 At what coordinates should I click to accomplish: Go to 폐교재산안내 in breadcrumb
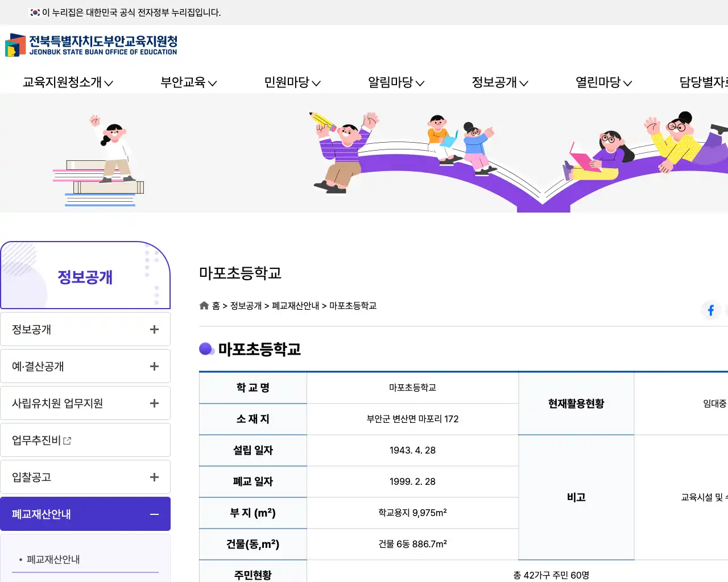pos(296,306)
